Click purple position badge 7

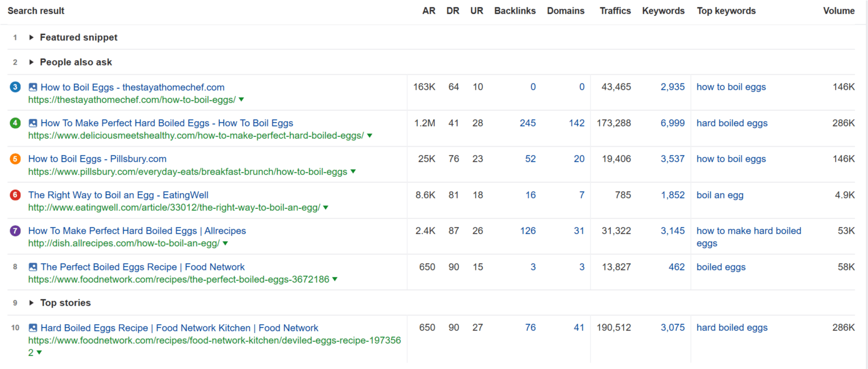(15, 231)
